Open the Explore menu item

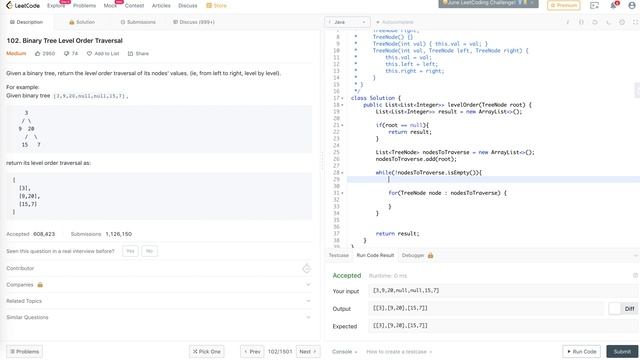point(56,6)
